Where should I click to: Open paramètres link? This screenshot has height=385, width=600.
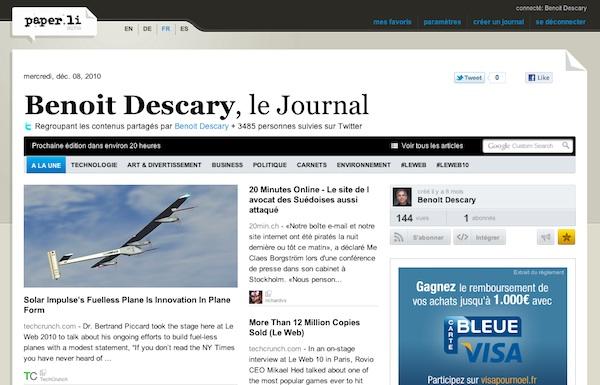click(x=442, y=22)
